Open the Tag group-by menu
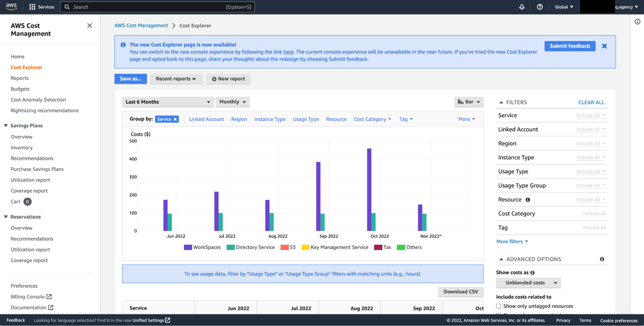The height and width of the screenshot is (326, 644). coord(406,119)
